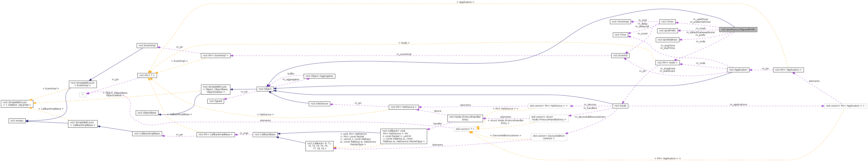Screen dimensions: 868x161
Task: Open the ns3::EventId class node
Action: tap(620, 56)
